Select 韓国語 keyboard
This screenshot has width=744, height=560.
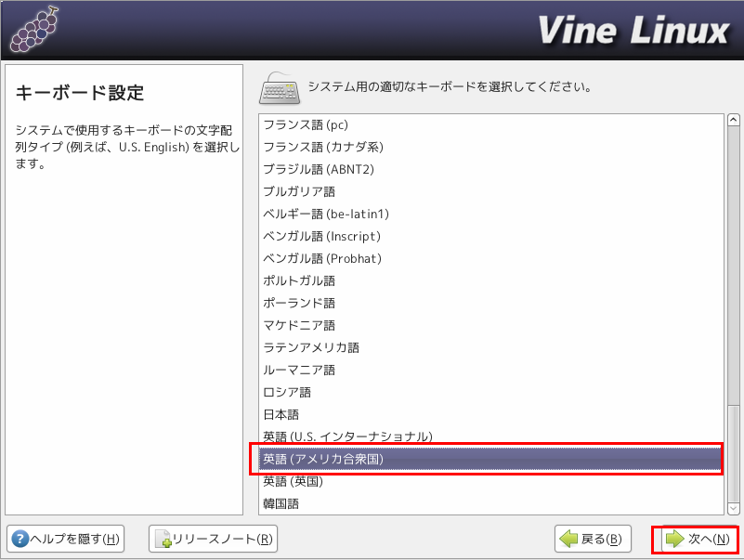click(491, 503)
